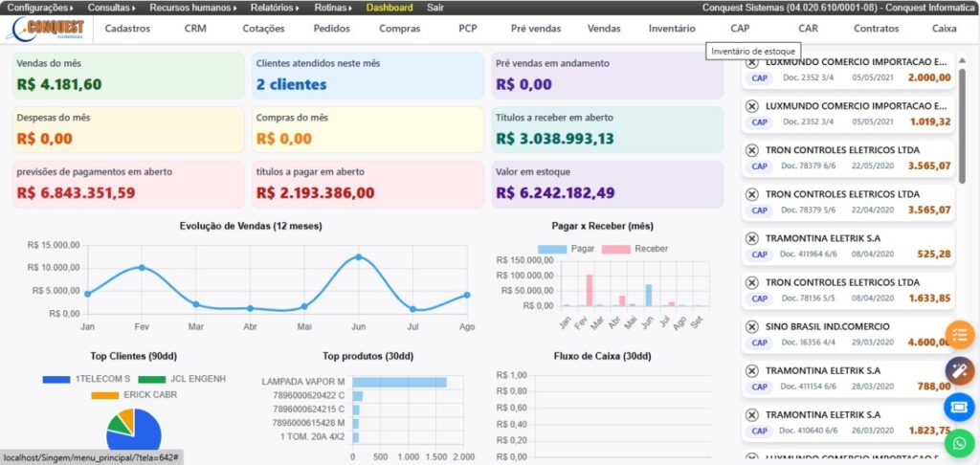
Task: Dismiss the TRAMONTINA ELETRIK 525,28 notification
Action: (751, 238)
